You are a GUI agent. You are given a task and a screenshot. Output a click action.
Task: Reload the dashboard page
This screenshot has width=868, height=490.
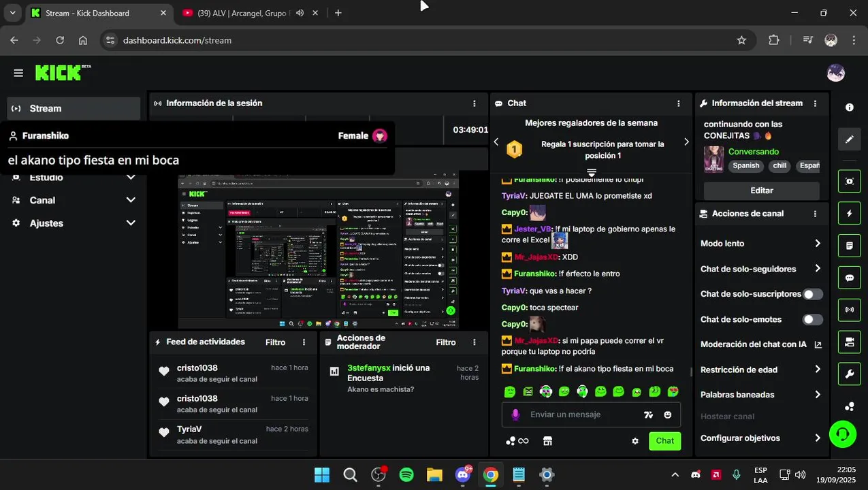60,40
